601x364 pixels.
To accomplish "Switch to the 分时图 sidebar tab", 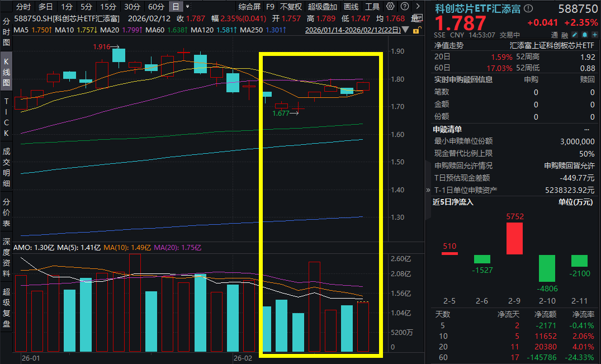I will (x=6, y=31).
